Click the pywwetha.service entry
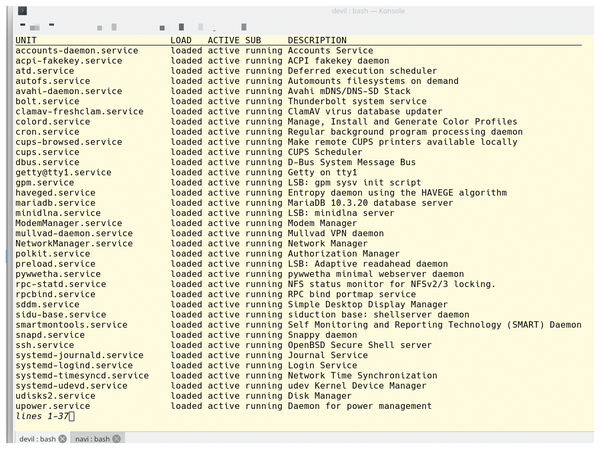 (58, 274)
